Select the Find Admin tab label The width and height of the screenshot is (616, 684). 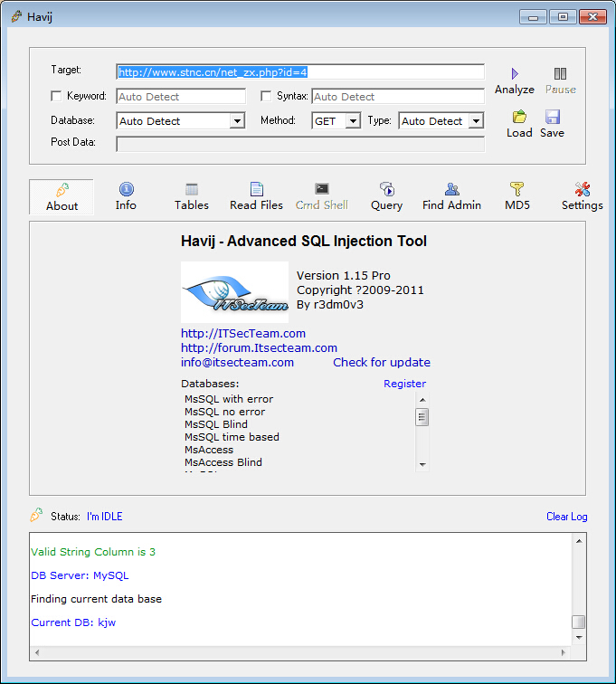coord(452,205)
